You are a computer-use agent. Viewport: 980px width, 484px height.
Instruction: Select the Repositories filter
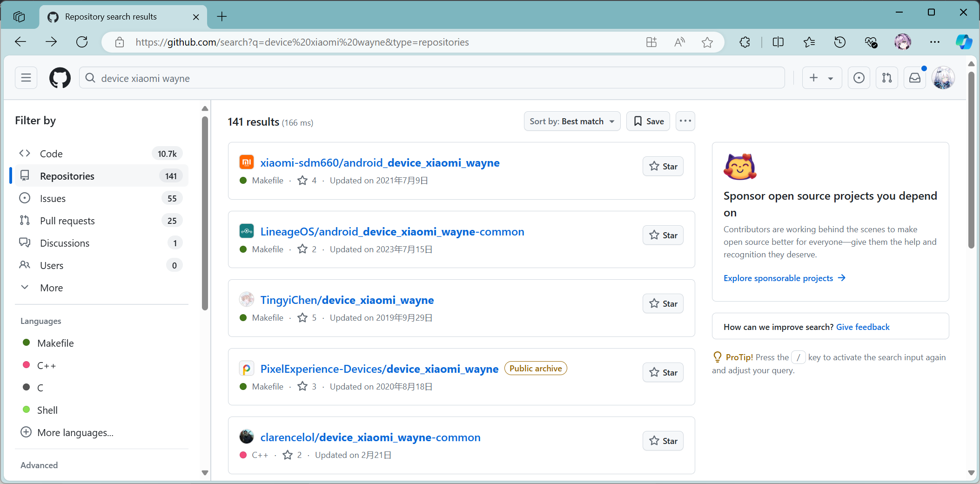pos(101,176)
